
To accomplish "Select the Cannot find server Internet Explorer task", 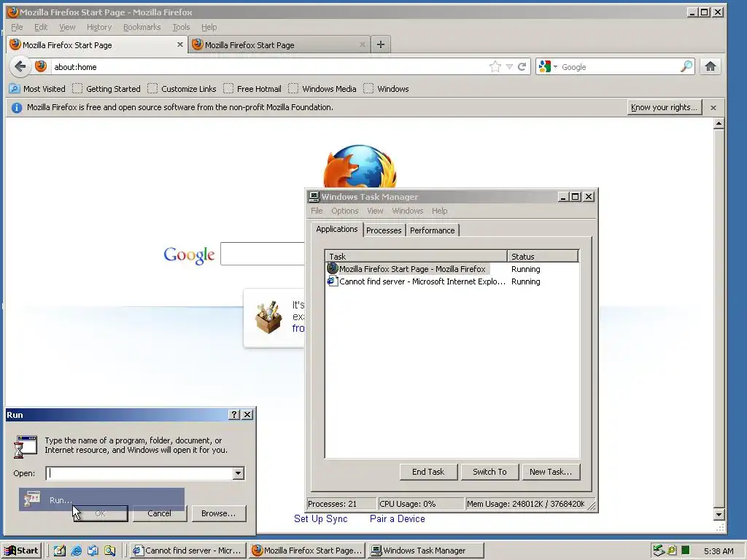I will (x=452, y=281).
